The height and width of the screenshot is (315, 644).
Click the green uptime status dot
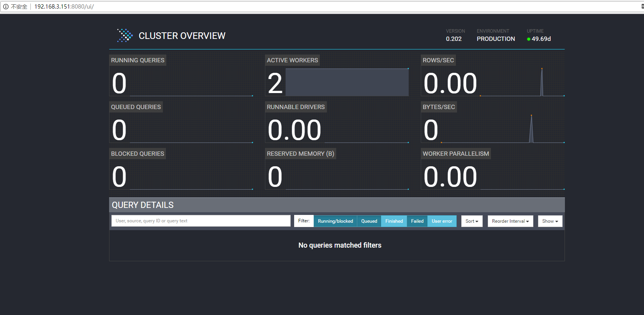pos(529,39)
